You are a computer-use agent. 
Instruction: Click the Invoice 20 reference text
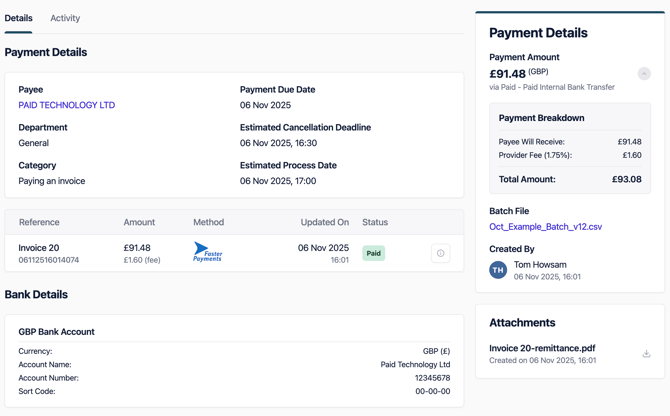point(39,247)
